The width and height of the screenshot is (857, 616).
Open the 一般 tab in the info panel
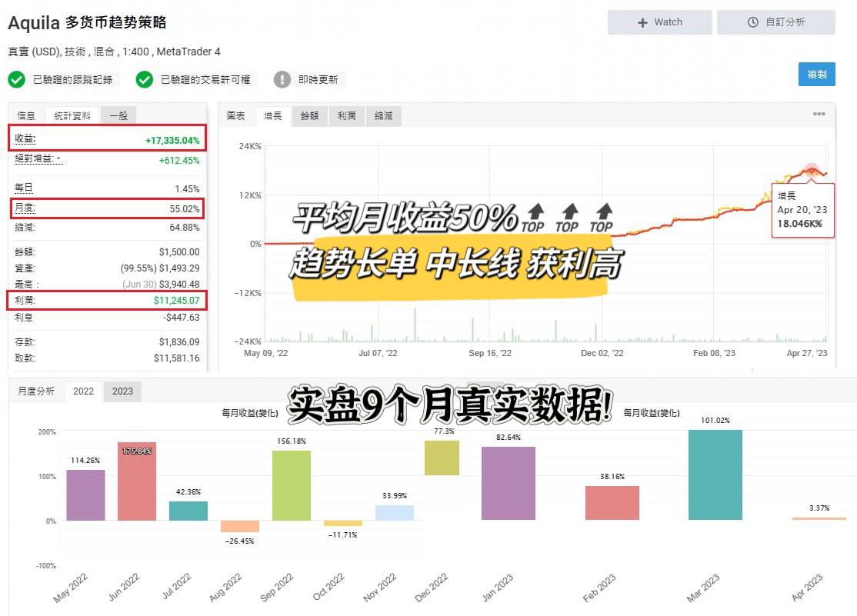tap(118, 115)
